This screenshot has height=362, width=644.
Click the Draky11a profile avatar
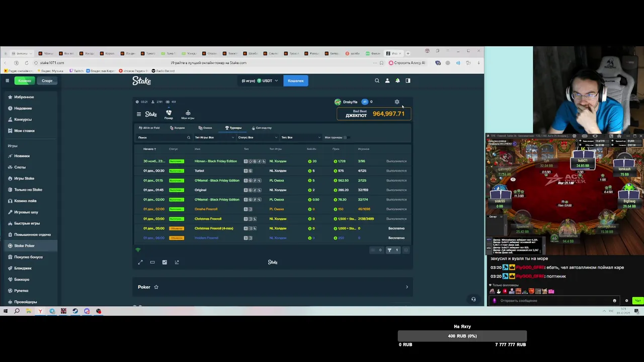[338, 102]
